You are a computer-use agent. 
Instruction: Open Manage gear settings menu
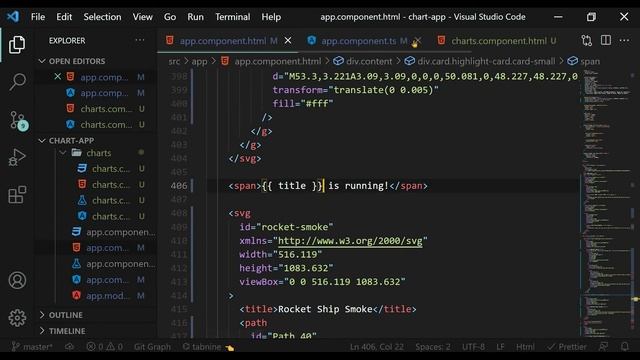pos(17,318)
